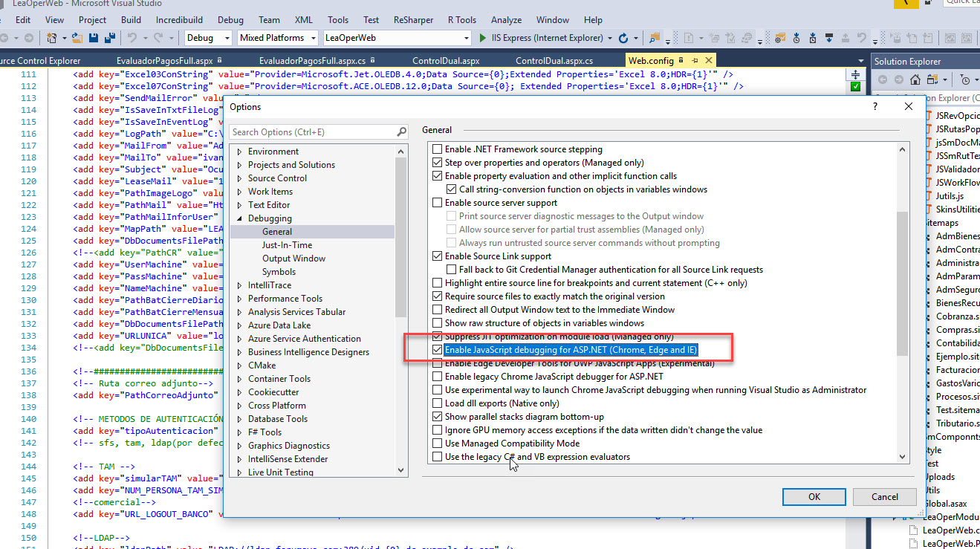The width and height of the screenshot is (980, 549).
Task: Click the Solution Explorer Home icon
Action: pos(915,79)
